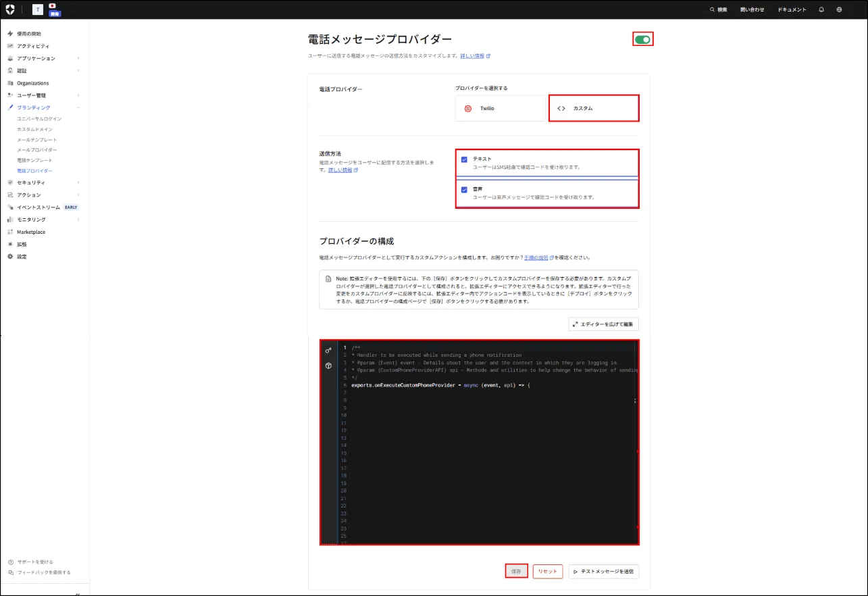Click the 設定 gear icon
Screen dimensions: 868x596
pyautogui.click(x=10, y=257)
